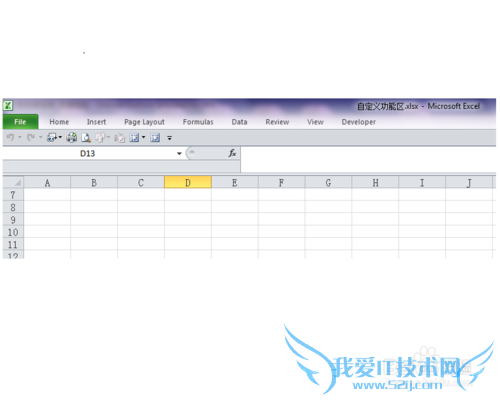
Task: Open the Review tab
Action: pos(277,122)
